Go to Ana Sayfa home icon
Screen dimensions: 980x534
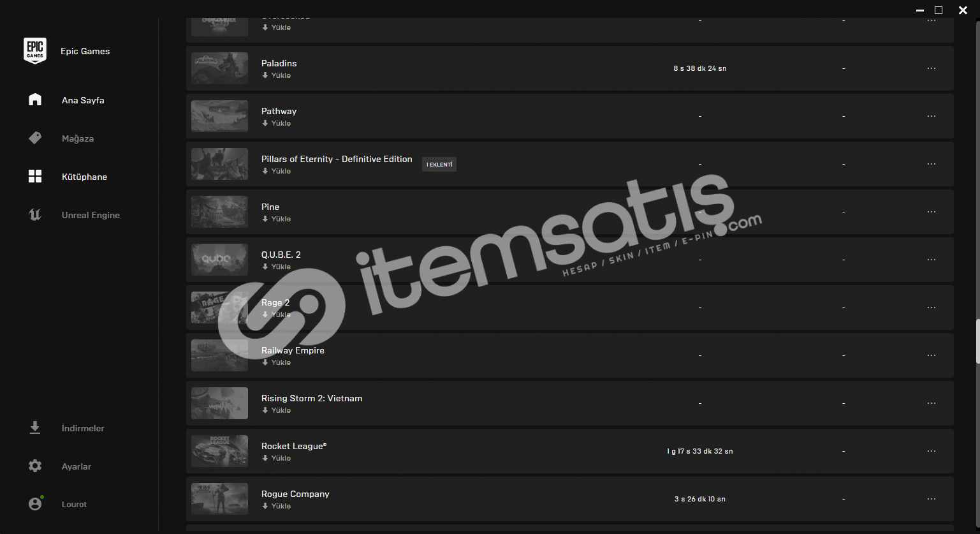(x=35, y=100)
